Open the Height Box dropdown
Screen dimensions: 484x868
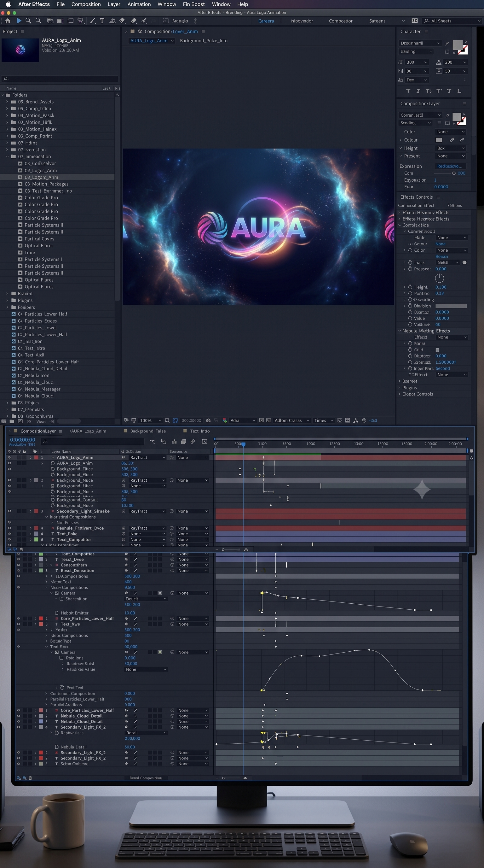point(450,148)
